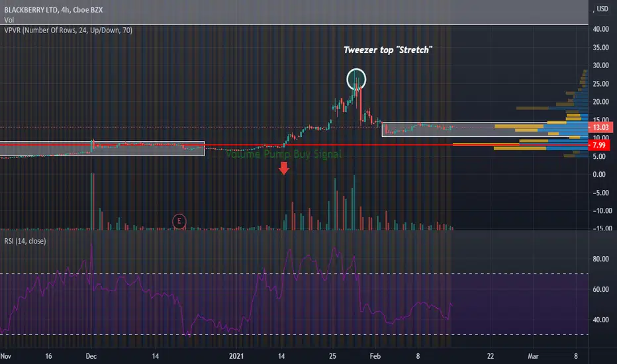Viewport: 617px width, 364px height.
Task: Click the 22 date on time axis
Action: point(491,356)
